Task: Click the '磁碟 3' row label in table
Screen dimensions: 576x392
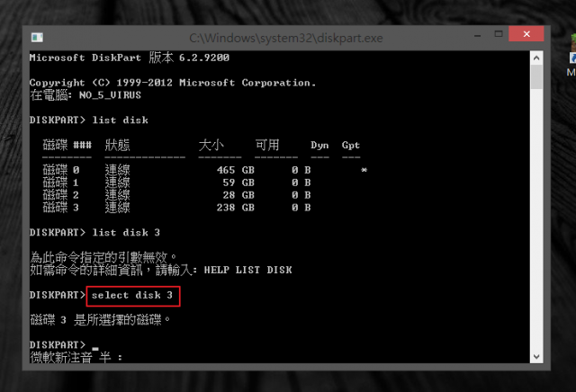Action: pyautogui.click(x=61, y=208)
